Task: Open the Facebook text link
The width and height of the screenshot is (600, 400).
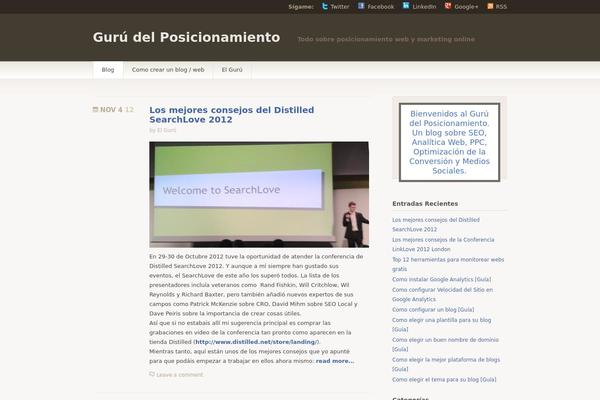Action: point(380,7)
